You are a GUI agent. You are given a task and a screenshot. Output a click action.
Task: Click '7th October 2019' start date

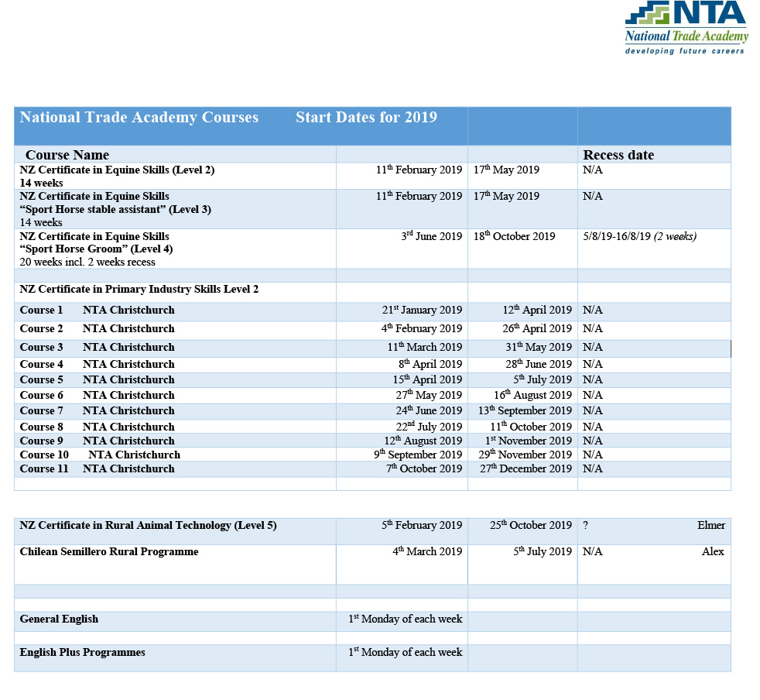[x=424, y=468]
